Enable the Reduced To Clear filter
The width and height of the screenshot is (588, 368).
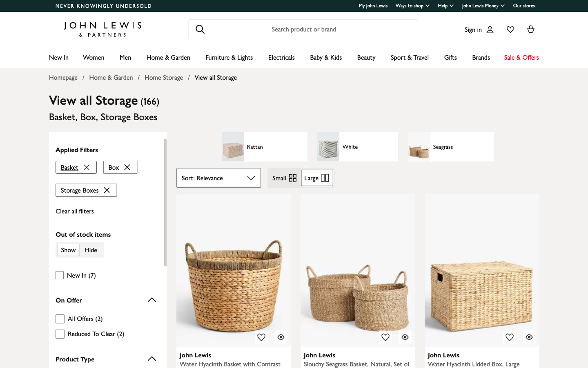pyautogui.click(x=60, y=334)
